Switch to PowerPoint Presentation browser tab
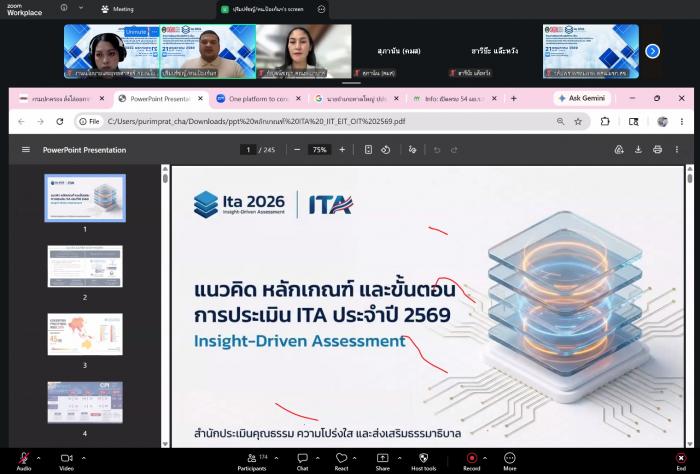The width and height of the screenshot is (700, 474). click(160, 99)
